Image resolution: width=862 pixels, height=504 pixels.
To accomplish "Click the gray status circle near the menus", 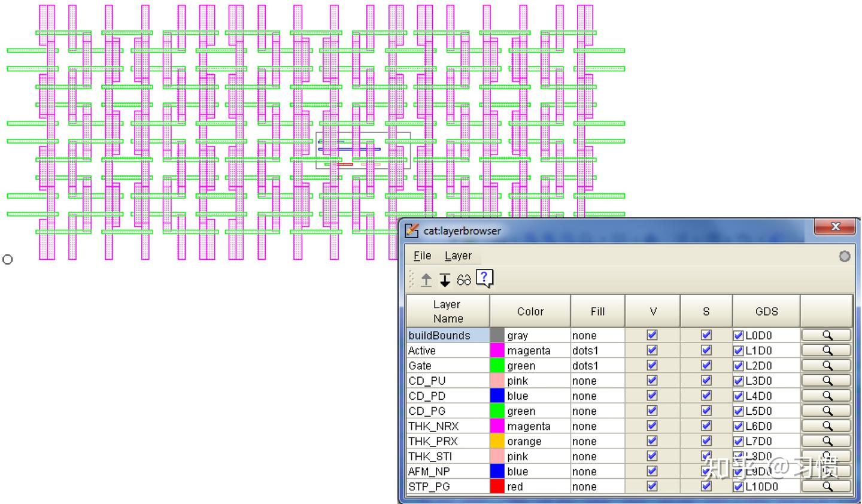I will tap(845, 256).
